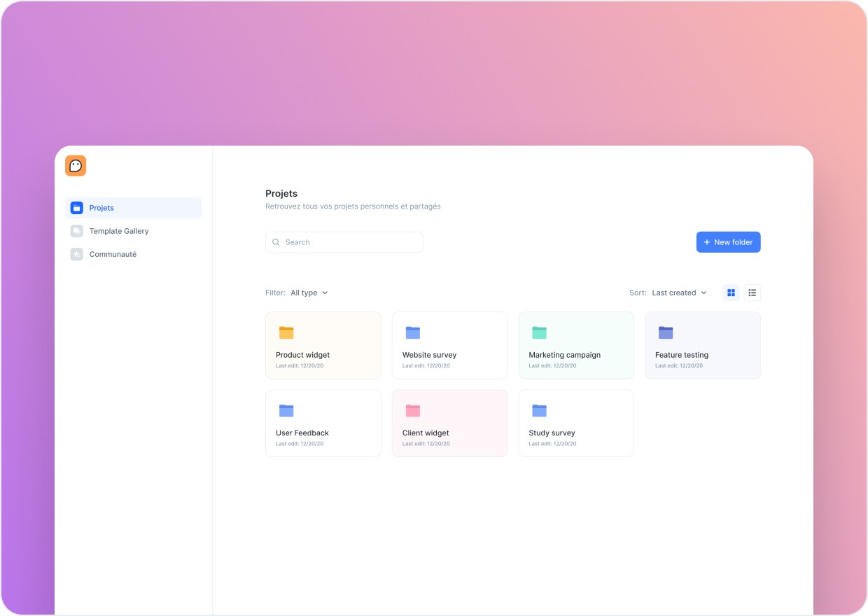This screenshot has height=616, width=868.
Task: Open the Product widget folder card
Action: [x=323, y=345]
